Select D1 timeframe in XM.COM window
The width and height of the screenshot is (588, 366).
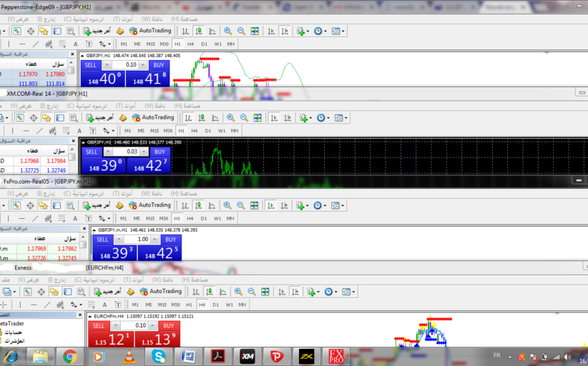tap(207, 131)
